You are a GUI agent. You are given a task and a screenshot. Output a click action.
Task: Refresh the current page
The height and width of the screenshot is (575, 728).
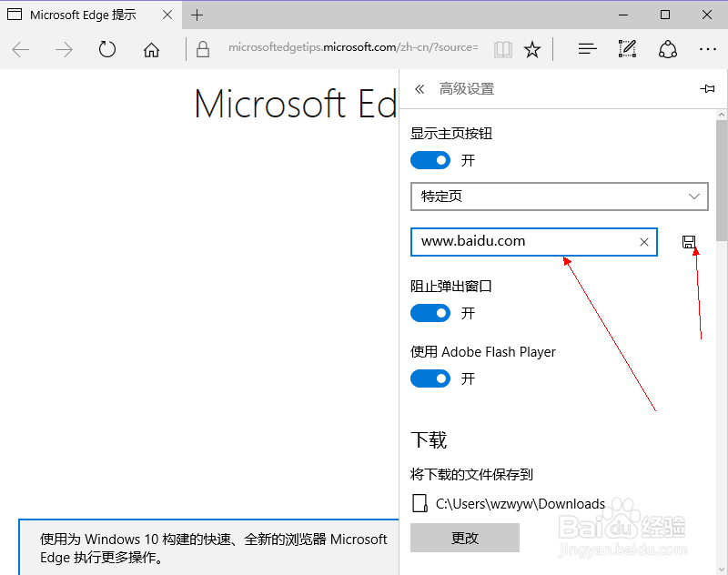[x=106, y=49]
